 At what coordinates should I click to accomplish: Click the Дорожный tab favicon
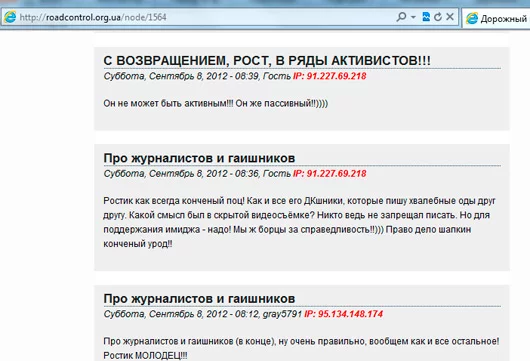click(472, 18)
